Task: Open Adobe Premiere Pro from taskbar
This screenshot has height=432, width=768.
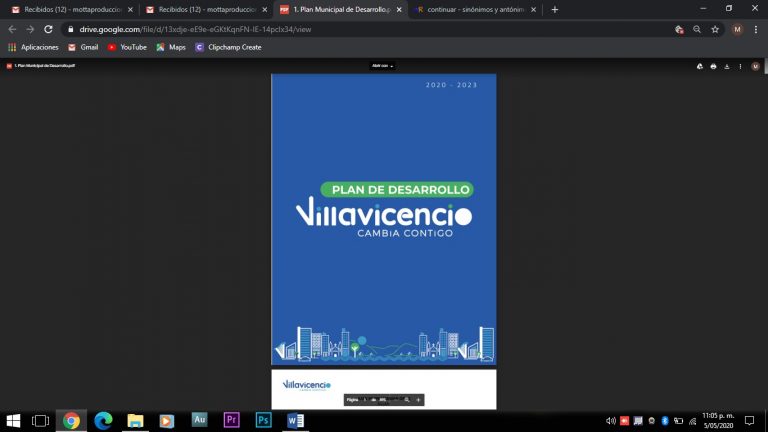Action: 231,420
